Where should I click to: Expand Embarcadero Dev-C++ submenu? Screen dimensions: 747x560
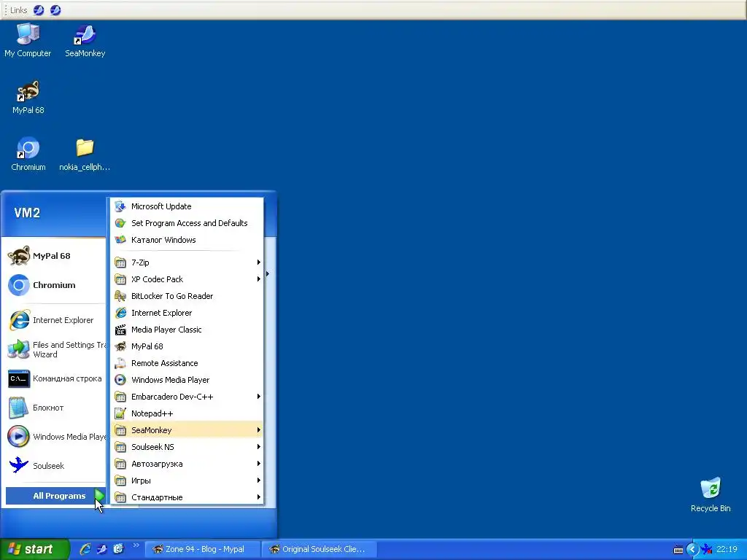[187, 397]
